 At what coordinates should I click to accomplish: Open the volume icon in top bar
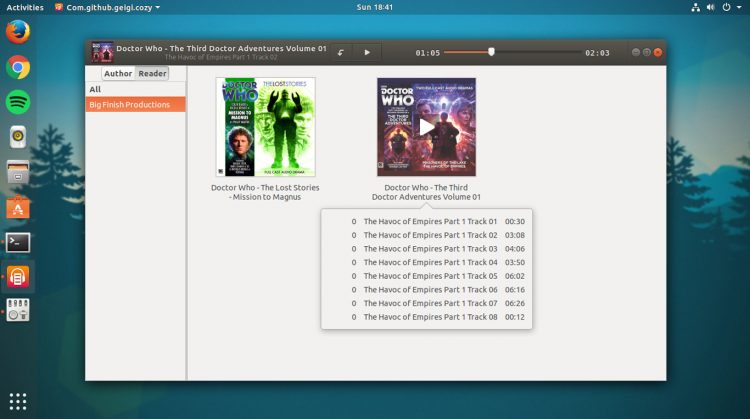coord(711,7)
